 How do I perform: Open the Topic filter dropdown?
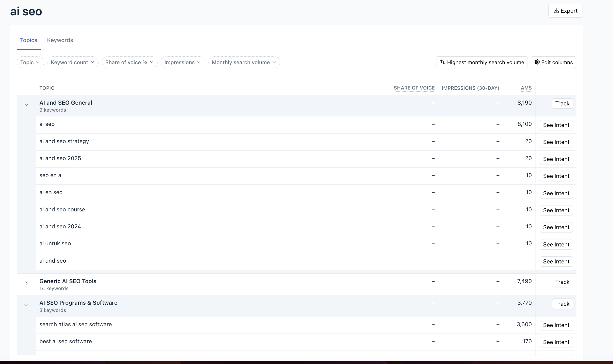[x=30, y=62]
